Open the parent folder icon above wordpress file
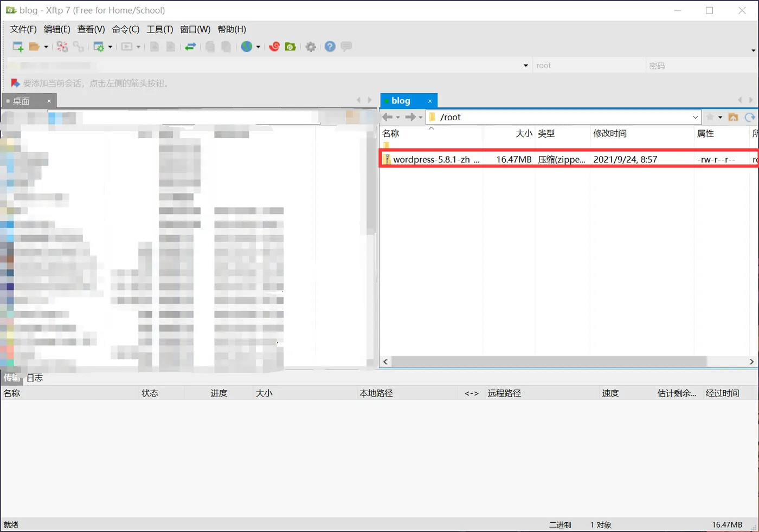Image resolution: width=759 pixels, height=532 pixels. tap(386, 145)
